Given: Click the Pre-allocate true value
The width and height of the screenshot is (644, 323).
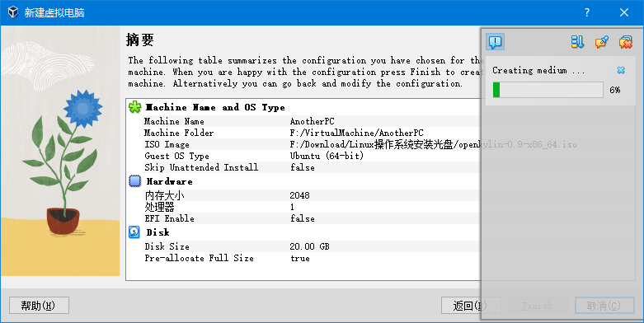Looking at the screenshot, I should click(x=300, y=258).
